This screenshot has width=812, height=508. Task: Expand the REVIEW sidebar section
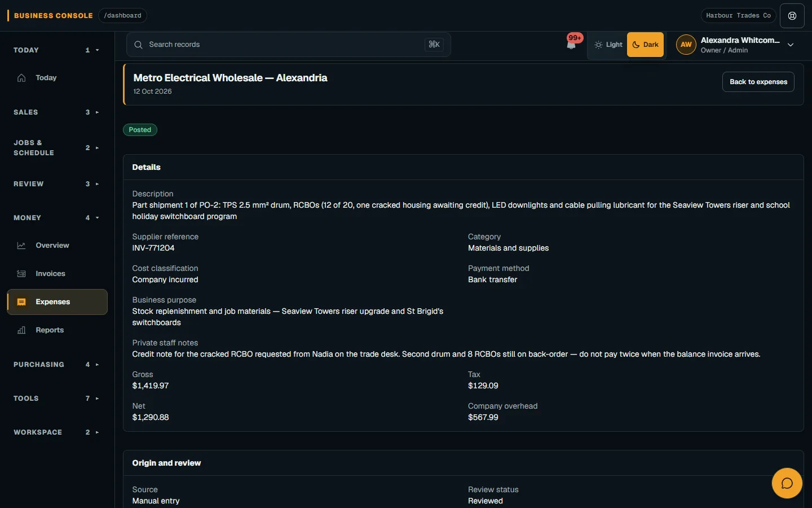click(x=56, y=184)
